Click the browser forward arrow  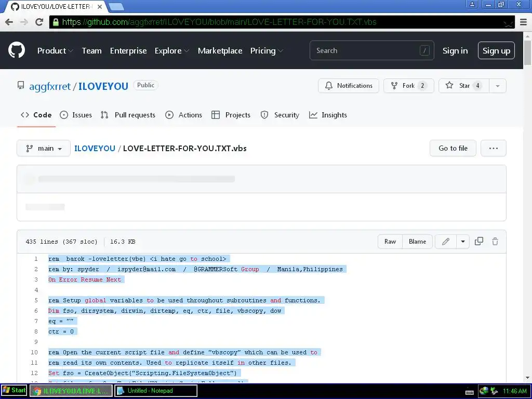(24, 22)
